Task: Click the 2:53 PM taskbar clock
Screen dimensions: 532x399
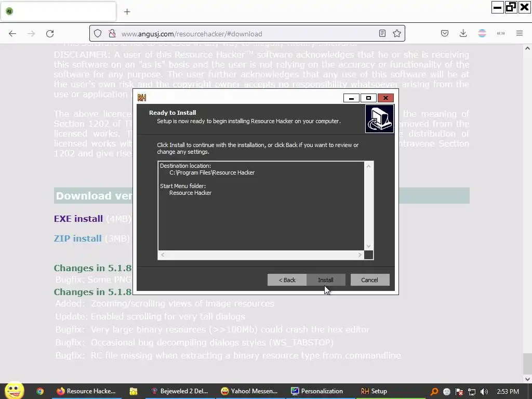Action: [x=508, y=391]
